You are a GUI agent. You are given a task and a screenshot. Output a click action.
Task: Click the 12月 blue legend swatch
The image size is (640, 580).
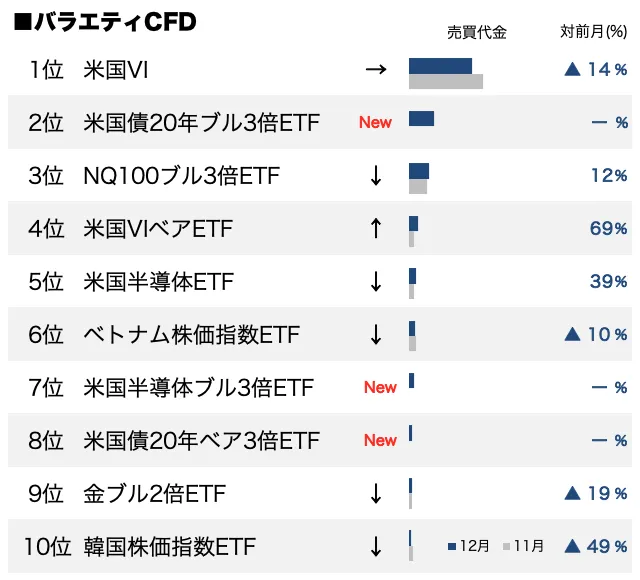tap(453, 547)
